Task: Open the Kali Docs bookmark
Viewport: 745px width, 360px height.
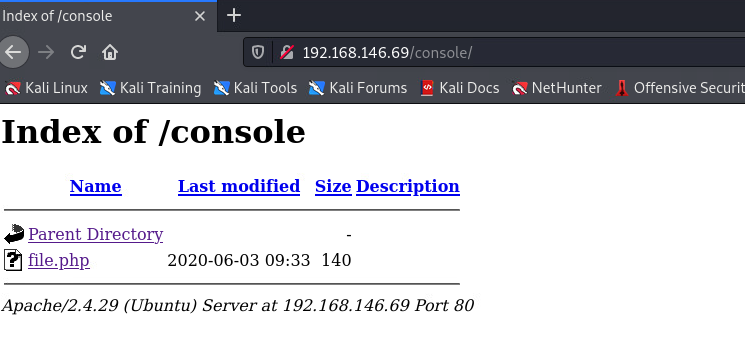Action: tap(460, 88)
